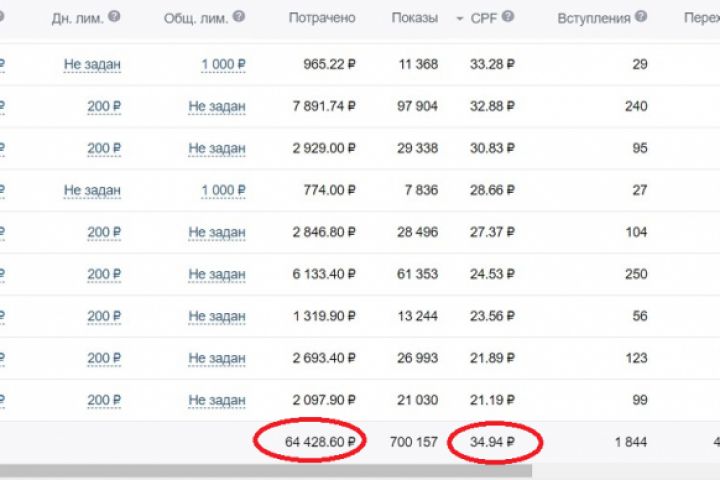Edit Не задан total limit in 2 097.90 row
This screenshot has height=480, width=720.
coord(217,401)
